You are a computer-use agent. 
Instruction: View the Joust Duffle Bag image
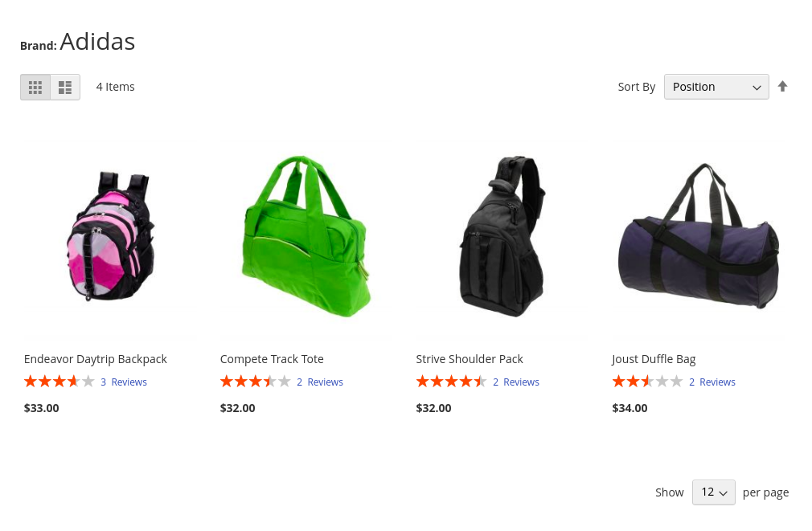[699, 236]
